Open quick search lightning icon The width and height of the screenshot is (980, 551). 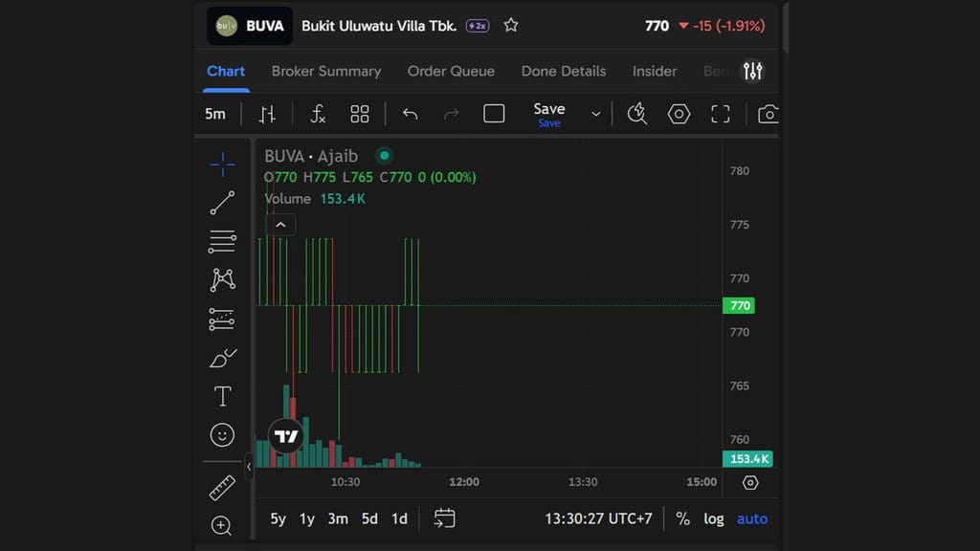pos(636,114)
